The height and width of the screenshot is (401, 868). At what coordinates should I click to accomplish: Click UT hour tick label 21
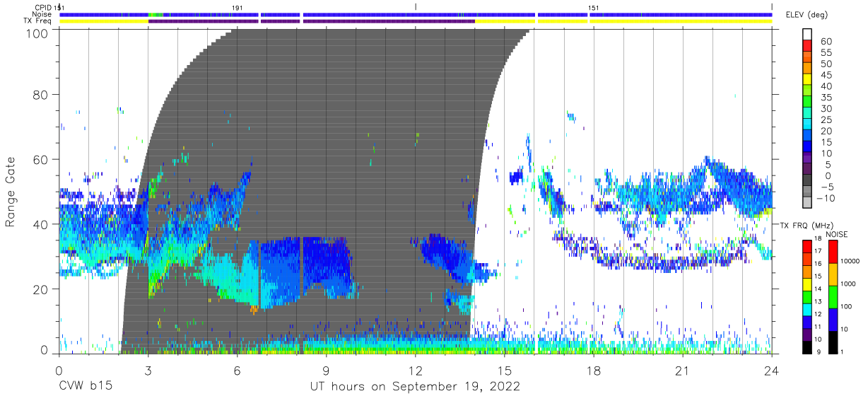[683, 371]
